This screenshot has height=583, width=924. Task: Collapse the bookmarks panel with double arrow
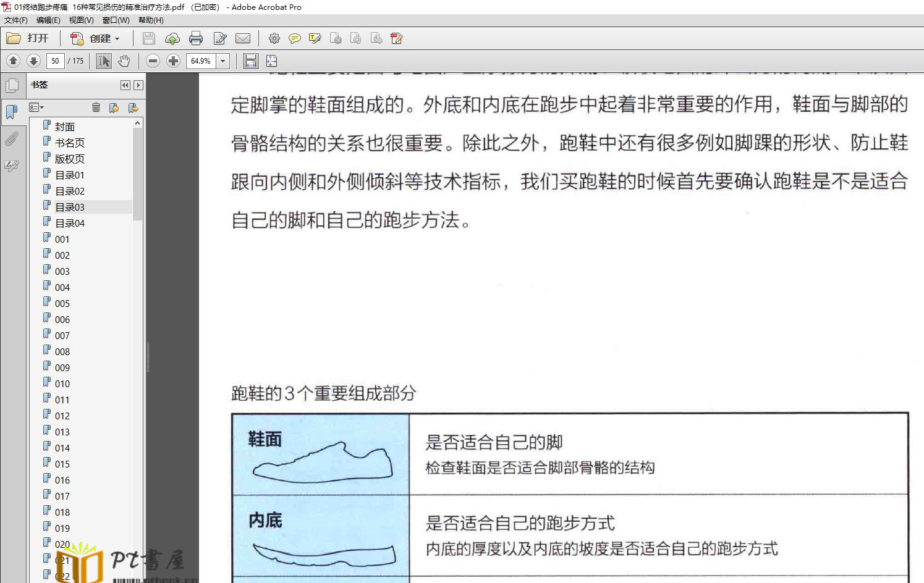(125, 85)
